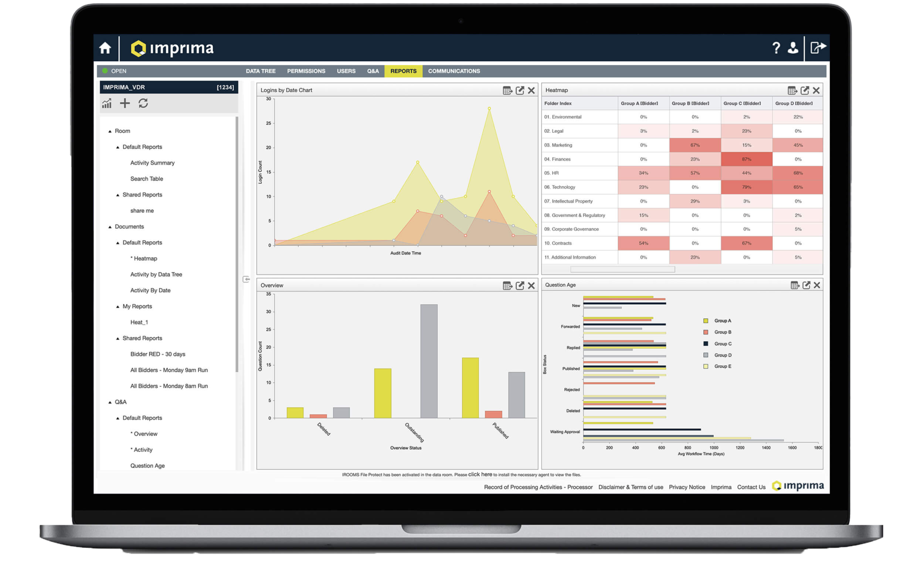Select the REPORTS tab
Viewport: 924px width, 566px height.
pyautogui.click(x=403, y=72)
